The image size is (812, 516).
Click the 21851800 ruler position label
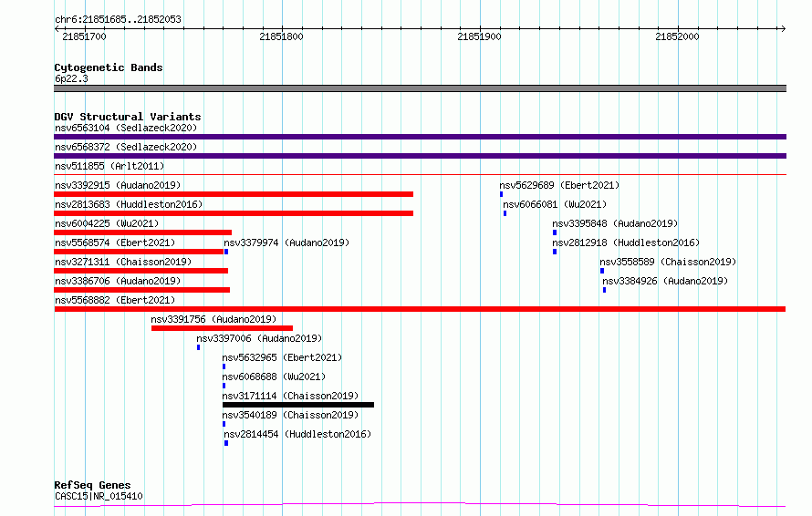[281, 36]
